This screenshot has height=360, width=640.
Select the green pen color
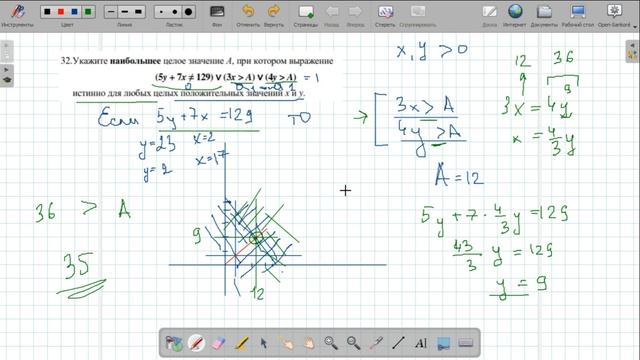[88, 12]
